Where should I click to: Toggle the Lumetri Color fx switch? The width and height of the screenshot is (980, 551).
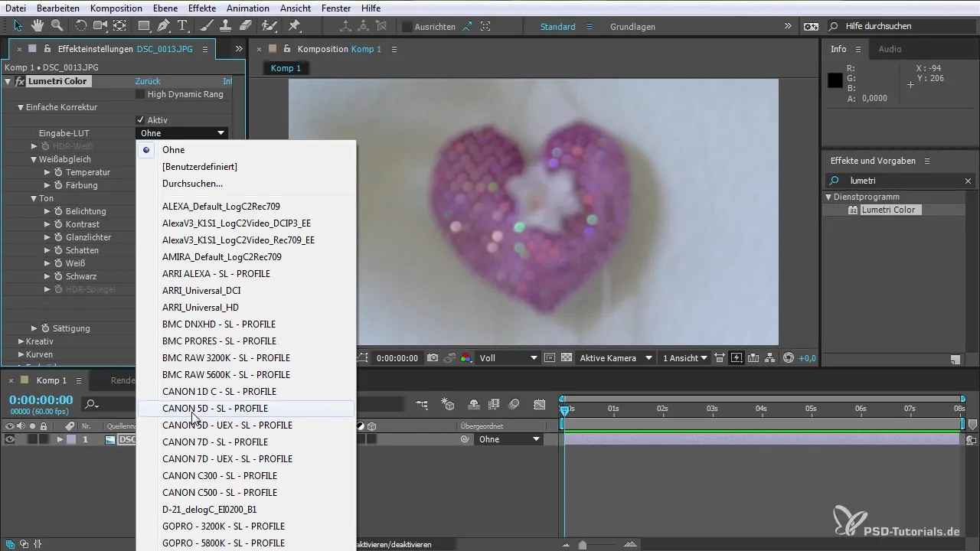pyautogui.click(x=21, y=81)
